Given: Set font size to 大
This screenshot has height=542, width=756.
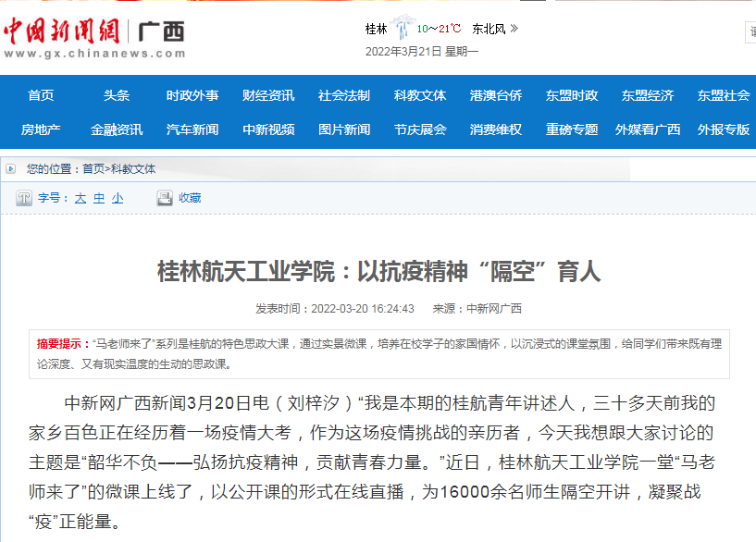Looking at the screenshot, I should [x=81, y=198].
